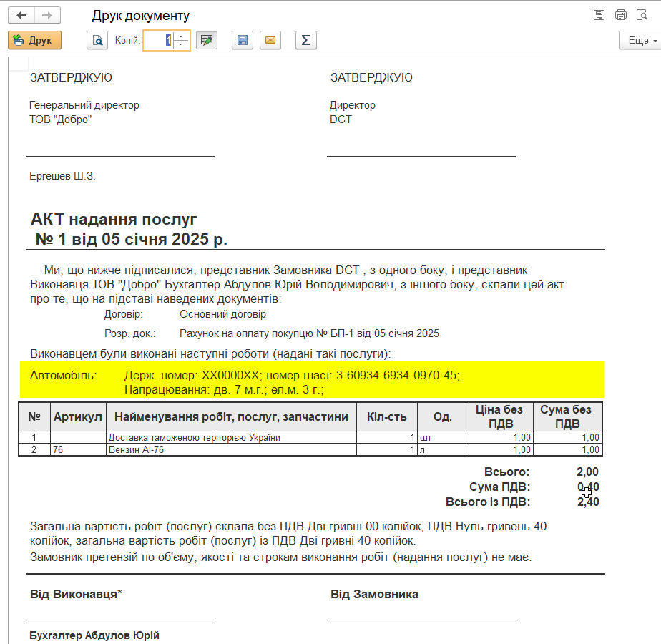Click the Артикул column header
The image size is (661, 644).
pos(78,416)
